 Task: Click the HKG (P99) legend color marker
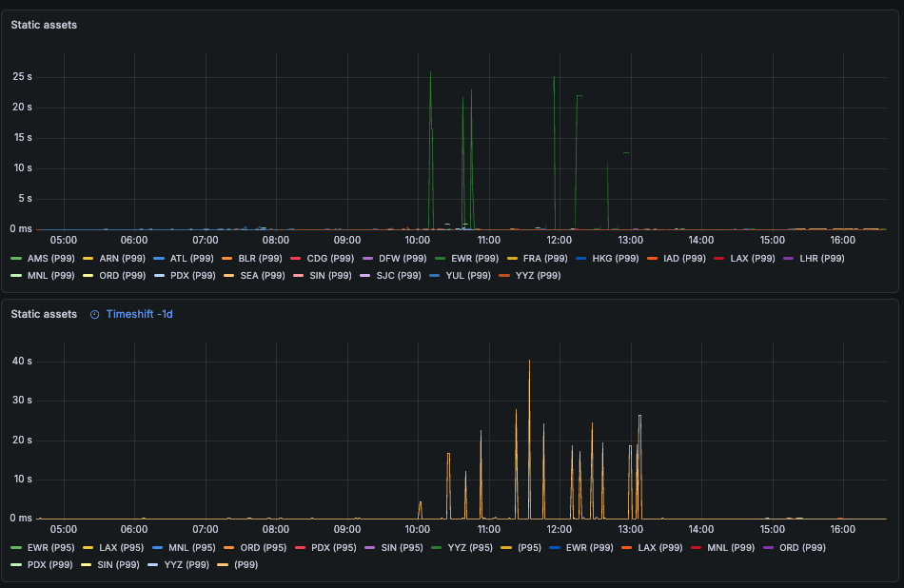tap(581, 258)
